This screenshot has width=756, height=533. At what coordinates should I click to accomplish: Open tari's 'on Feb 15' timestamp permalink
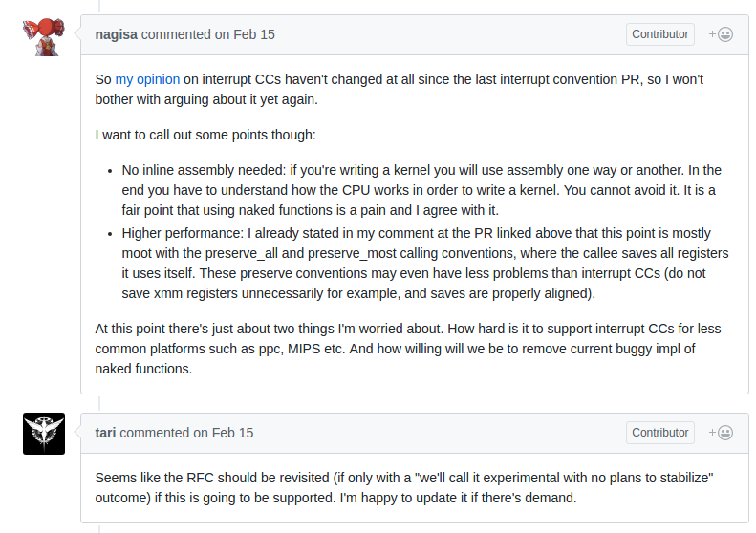tap(224, 433)
